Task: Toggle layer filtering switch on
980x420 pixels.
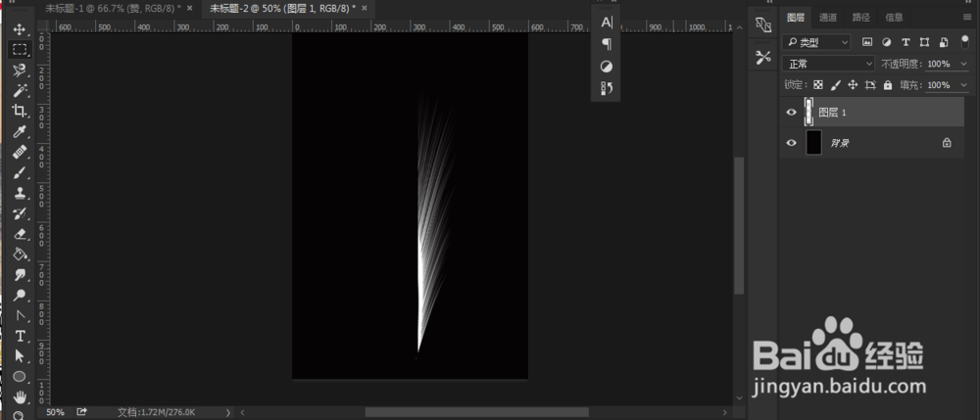Action: click(965, 42)
